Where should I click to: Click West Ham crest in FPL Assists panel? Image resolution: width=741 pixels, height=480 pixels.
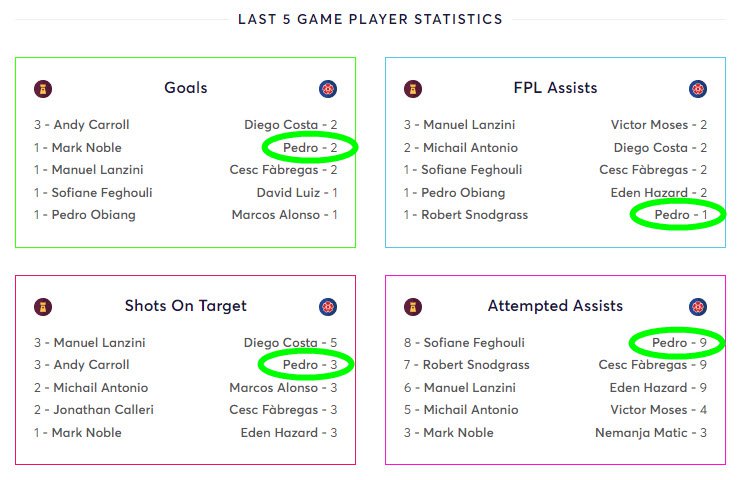[x=413, y=89]
